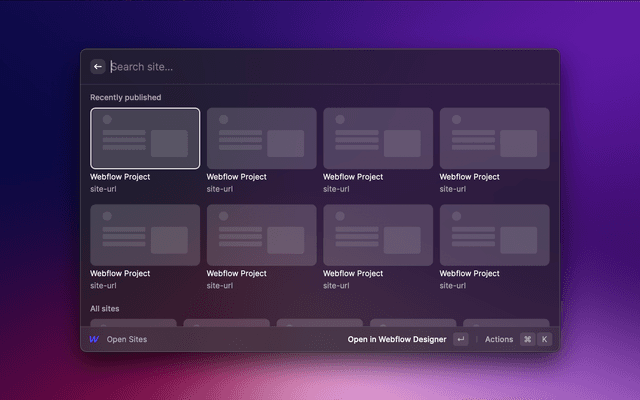This screenshot has height=400, width=640.
Task: Choose fourth thumbnail in first Recently published row
Action: pos(495,138)
